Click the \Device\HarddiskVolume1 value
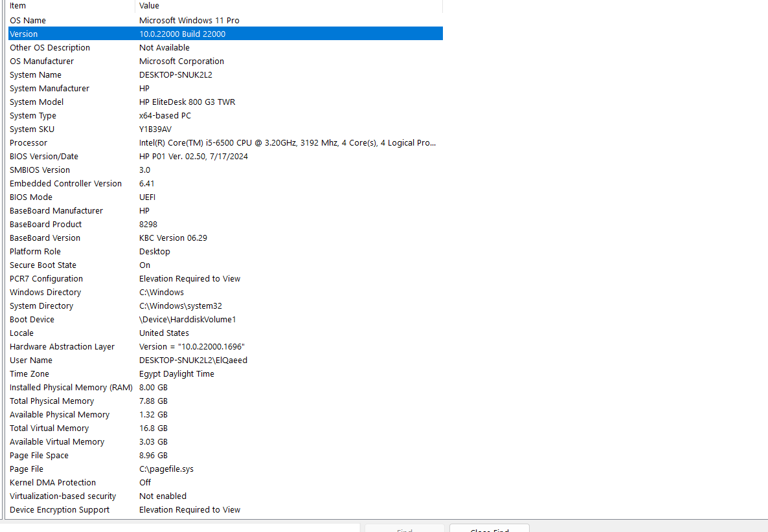Viewport: 768px width, 532px height. (188, 320)
